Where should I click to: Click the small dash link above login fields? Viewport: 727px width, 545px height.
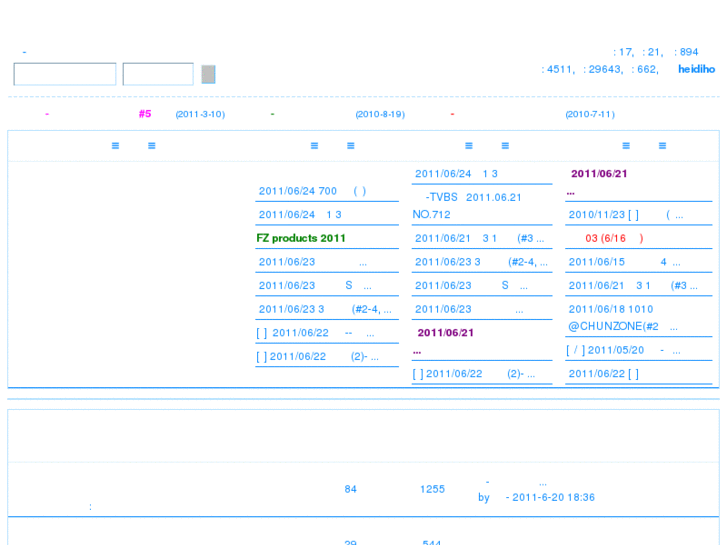point(24,52)
